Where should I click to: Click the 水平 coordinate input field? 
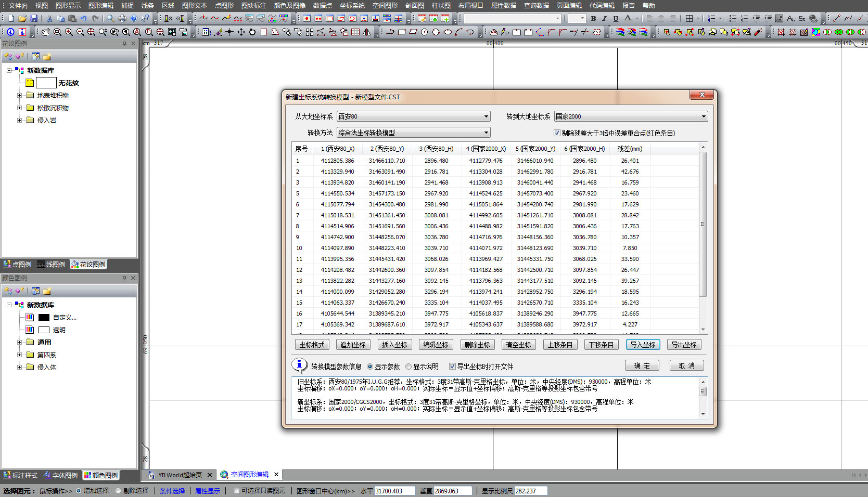[x=394, y=491]
